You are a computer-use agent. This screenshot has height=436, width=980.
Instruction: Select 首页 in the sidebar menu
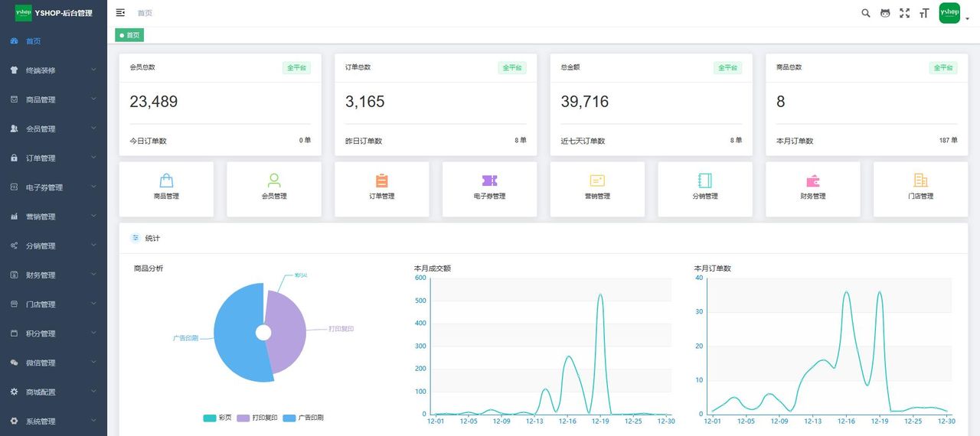tap(54, 41)
